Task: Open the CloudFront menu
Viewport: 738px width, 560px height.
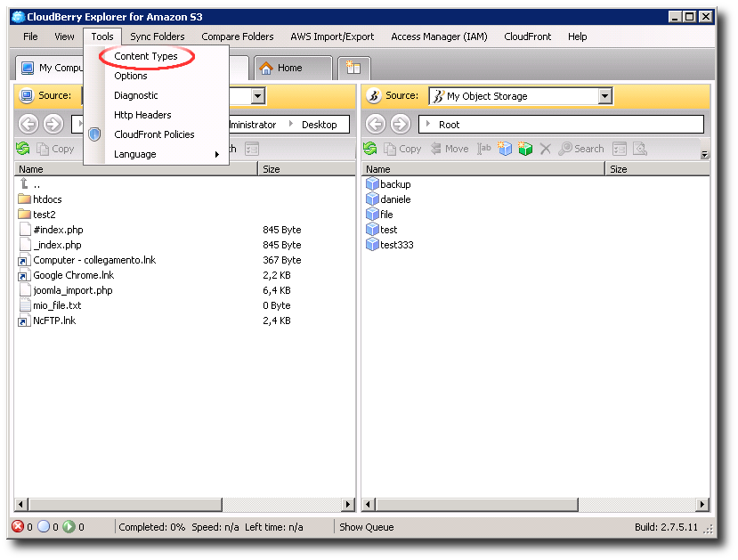Action: tap(527, 37)
